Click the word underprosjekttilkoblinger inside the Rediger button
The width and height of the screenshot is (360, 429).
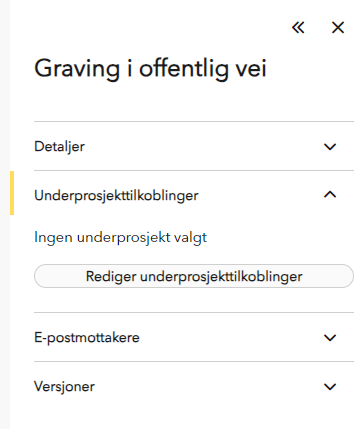tap(221, 276)
